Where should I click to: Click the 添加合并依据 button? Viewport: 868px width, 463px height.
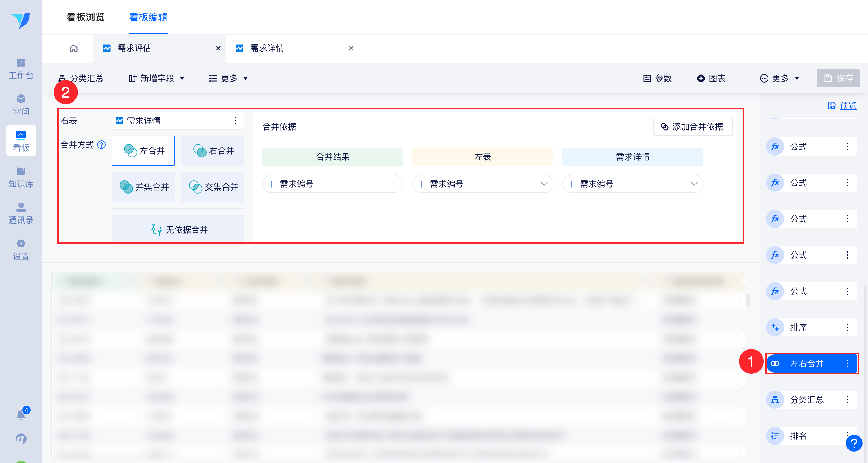point(693,127)
